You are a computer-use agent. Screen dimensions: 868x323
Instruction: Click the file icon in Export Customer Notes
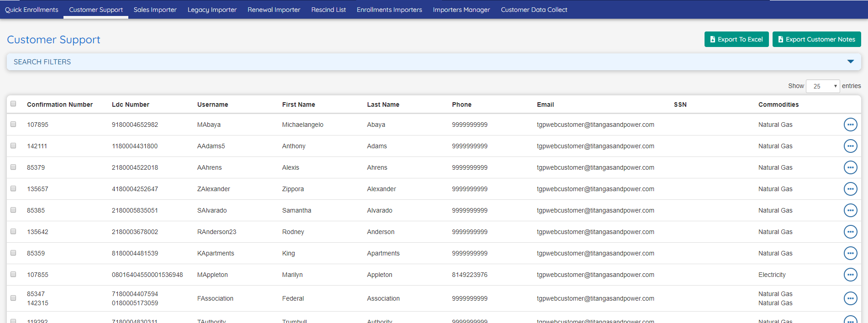(x=780, y=39)
